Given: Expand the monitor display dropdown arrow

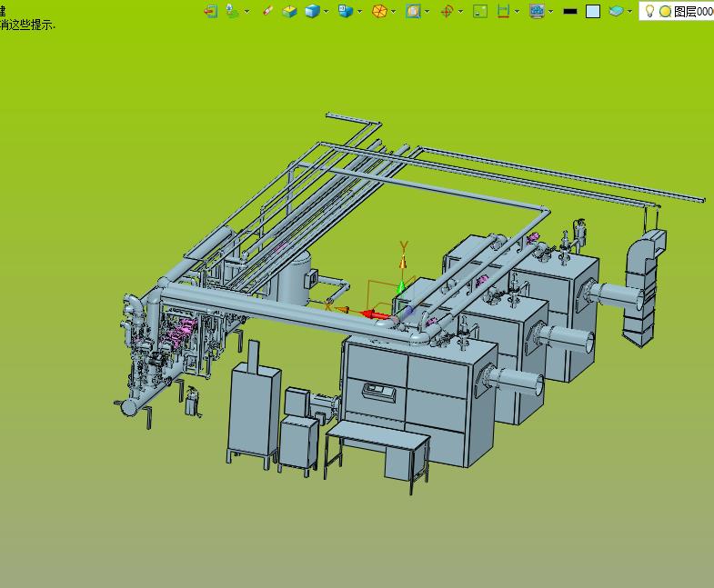Looking at the screenshot, I should click(551, 12).
